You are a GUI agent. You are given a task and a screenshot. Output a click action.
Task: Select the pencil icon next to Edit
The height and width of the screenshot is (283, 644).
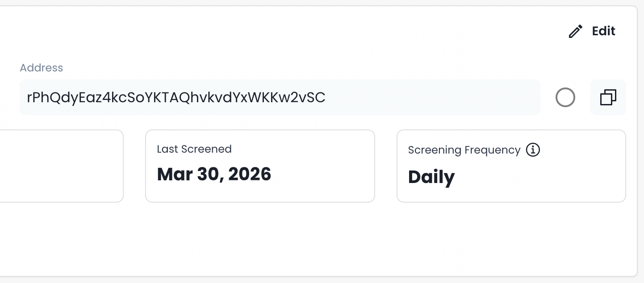coord(575,31)
